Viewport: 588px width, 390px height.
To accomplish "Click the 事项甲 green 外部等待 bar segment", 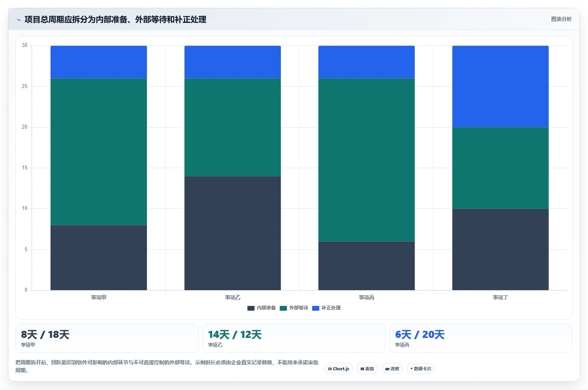I will tap(99, 152).
